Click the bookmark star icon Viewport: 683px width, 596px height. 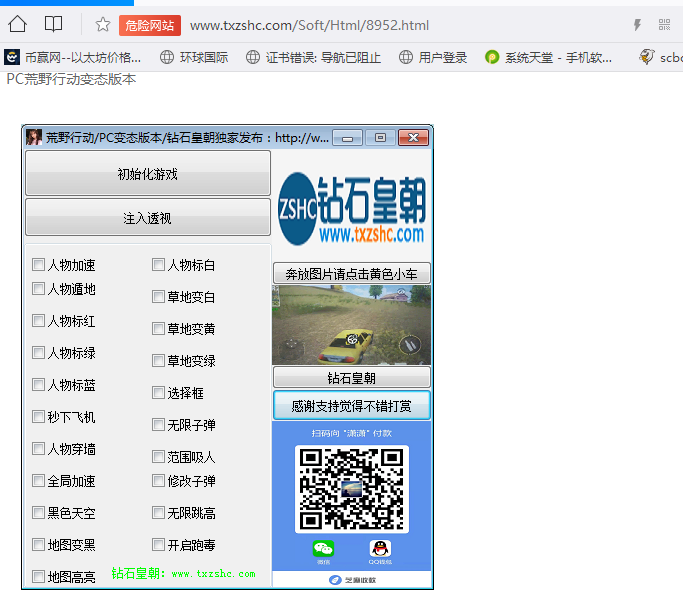point(103,24)
